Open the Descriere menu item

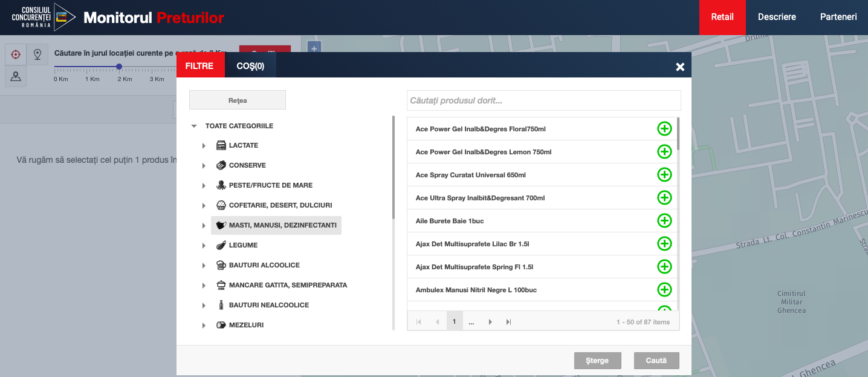[777, 17]
